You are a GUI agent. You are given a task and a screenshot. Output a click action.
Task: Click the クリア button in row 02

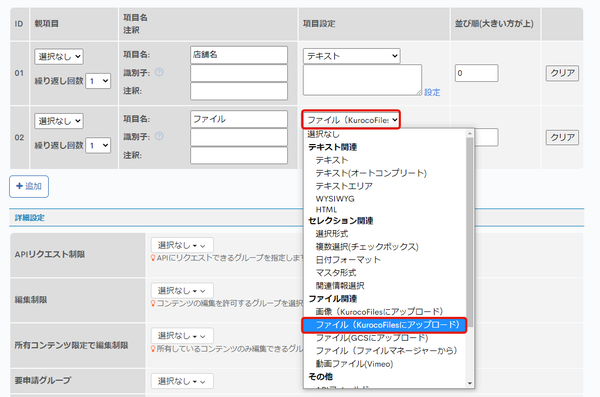(562, 137)
